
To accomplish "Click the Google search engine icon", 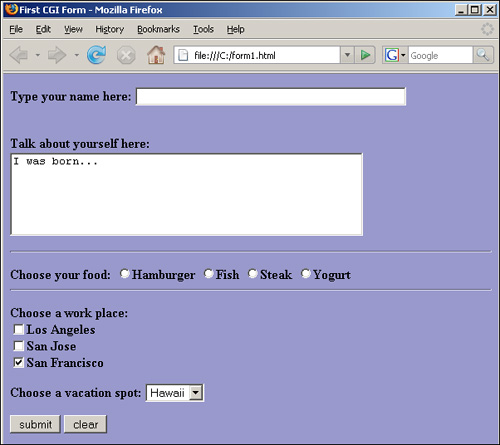I will [392, 55].
